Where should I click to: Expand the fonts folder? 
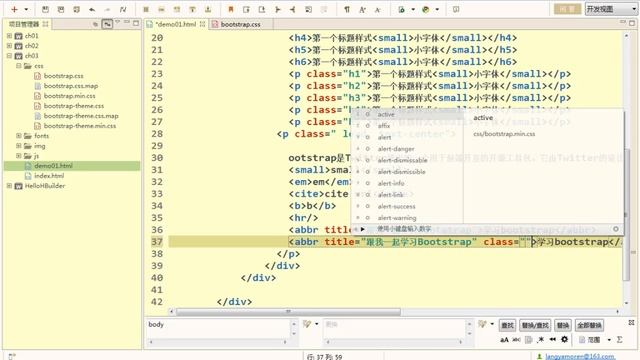[x=19, y=136]
